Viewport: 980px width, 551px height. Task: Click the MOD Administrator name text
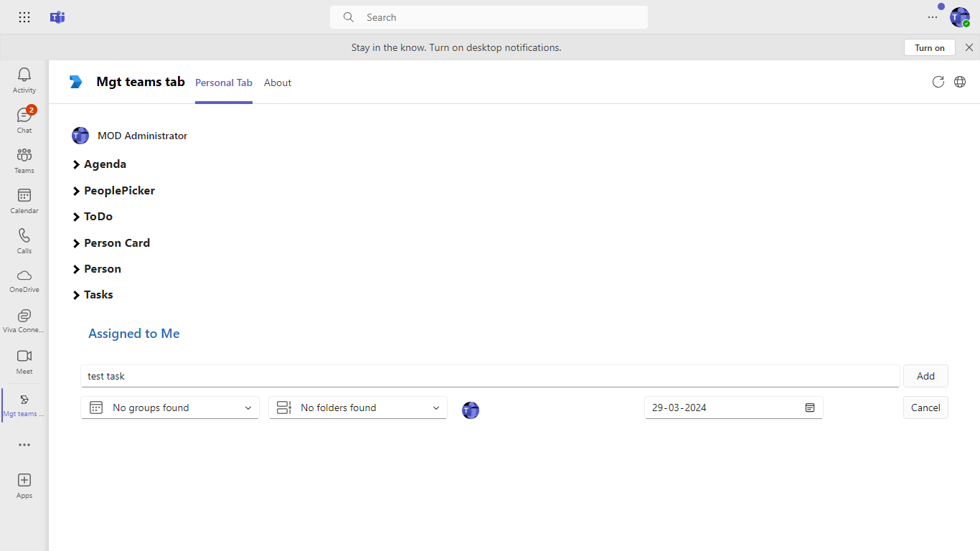click(143, 136)
